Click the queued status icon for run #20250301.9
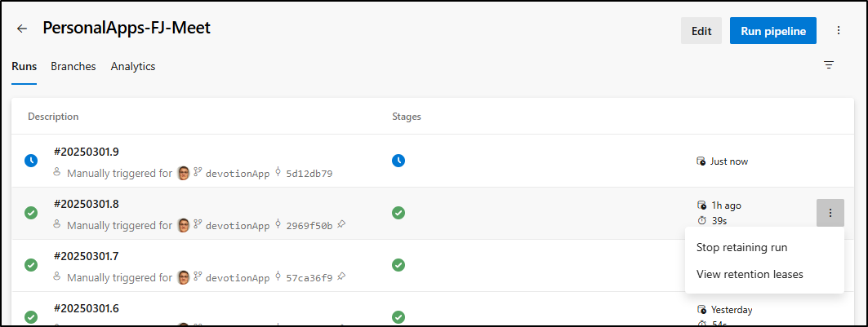This screenshot has width=868, height=327. (x=31, y=161)
